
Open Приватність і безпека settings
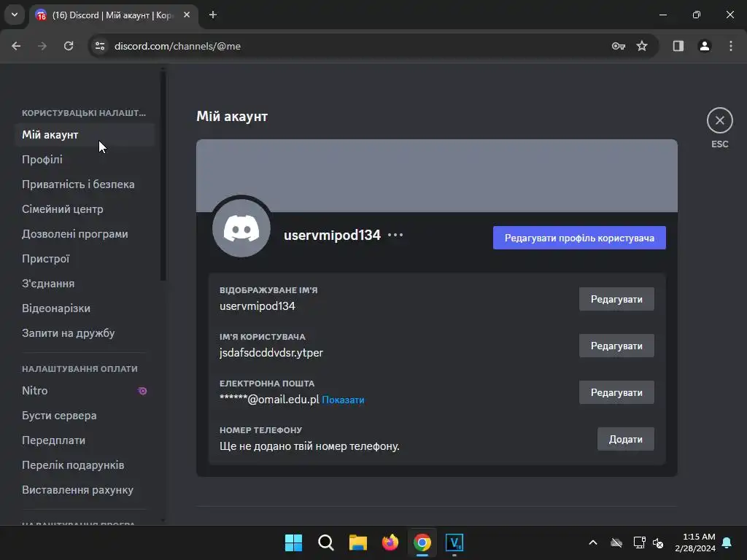[x=85, y=184]
